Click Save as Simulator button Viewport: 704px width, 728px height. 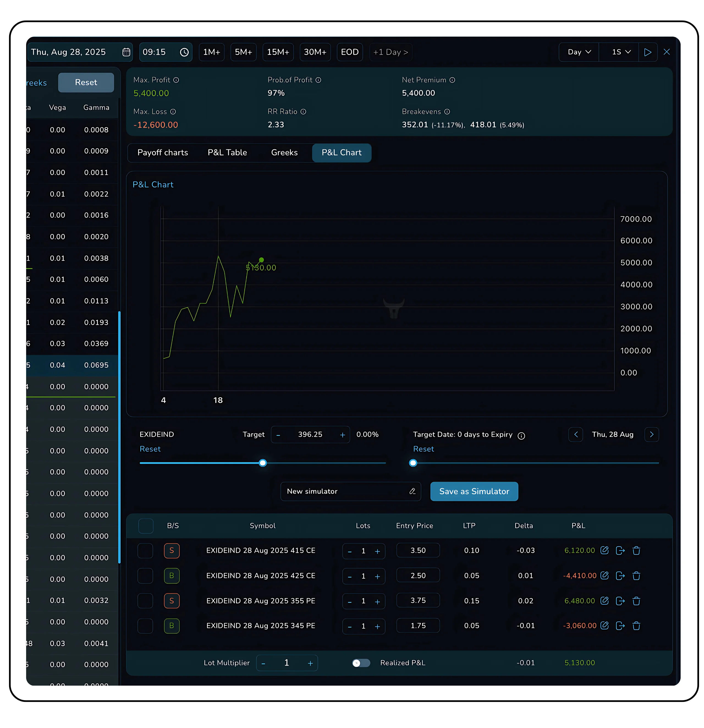coord(474,491)
